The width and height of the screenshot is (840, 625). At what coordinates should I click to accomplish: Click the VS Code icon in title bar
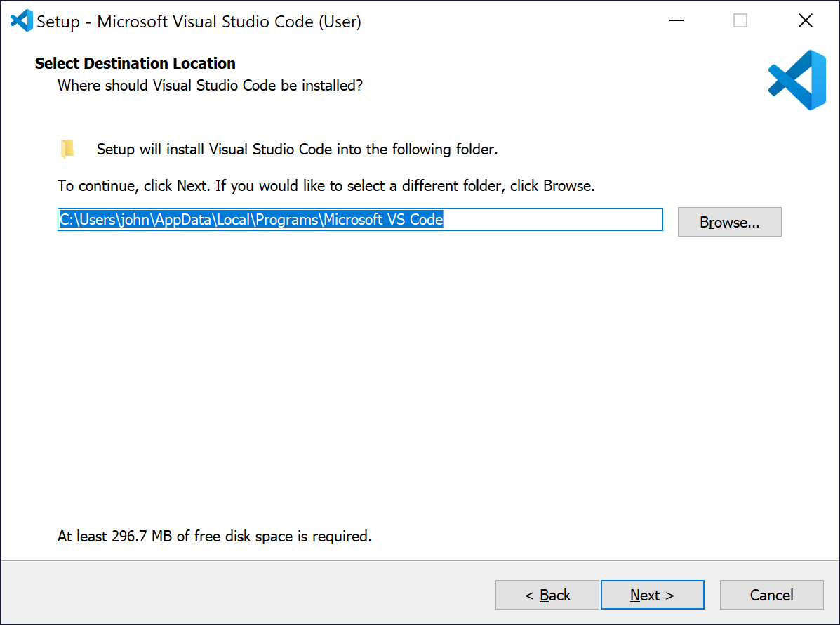click(x=22, y=21)
